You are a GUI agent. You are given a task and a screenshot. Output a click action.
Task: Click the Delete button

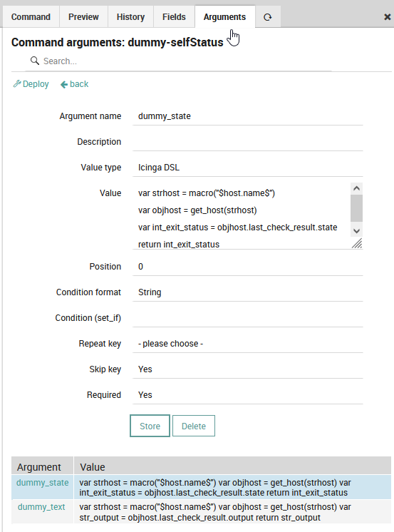[194, 426]
